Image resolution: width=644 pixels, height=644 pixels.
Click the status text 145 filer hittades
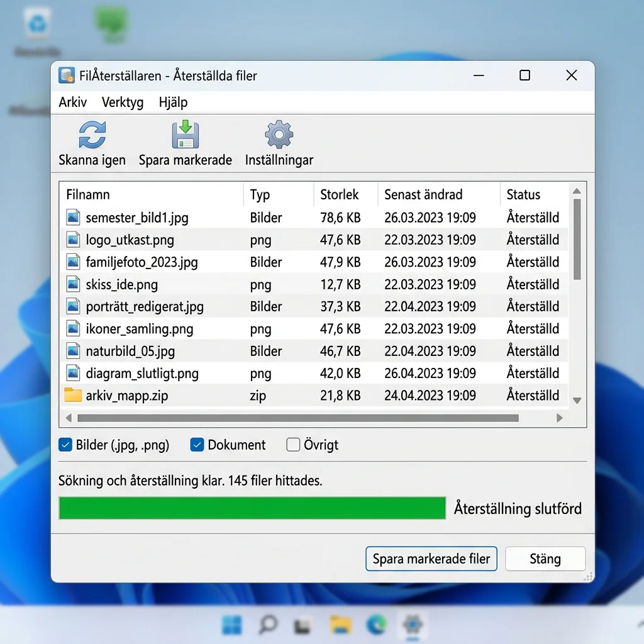point(275,480)
